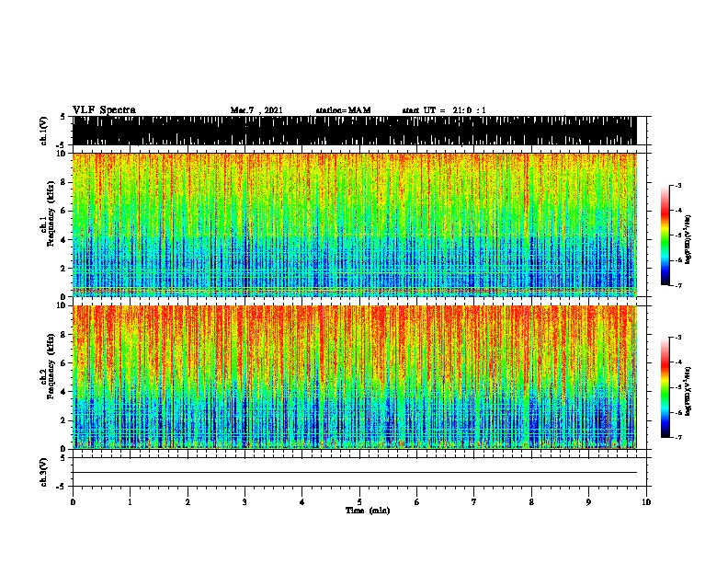Select the "start UT = 21:0 :1" text
Screen dimensions: 728x563
pyautogui.click(x=444, y=110)
